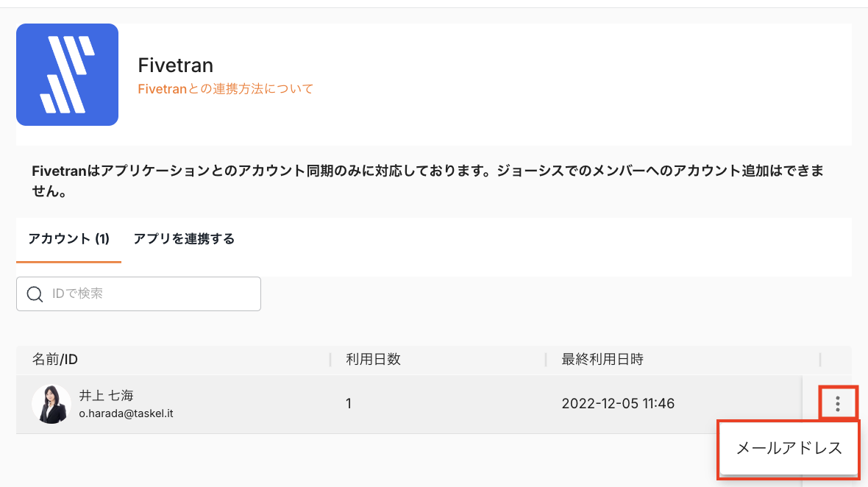The width and height of the screenshot is (868, 487).
Task: Select the user name 井上 七海
Action: click(x=107, y=396)
